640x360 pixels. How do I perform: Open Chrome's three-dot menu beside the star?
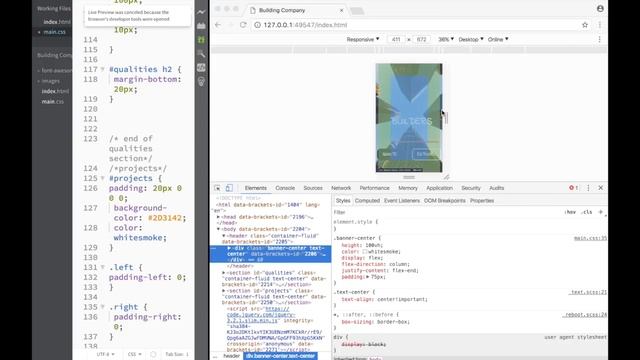click(x=600, y=25)
